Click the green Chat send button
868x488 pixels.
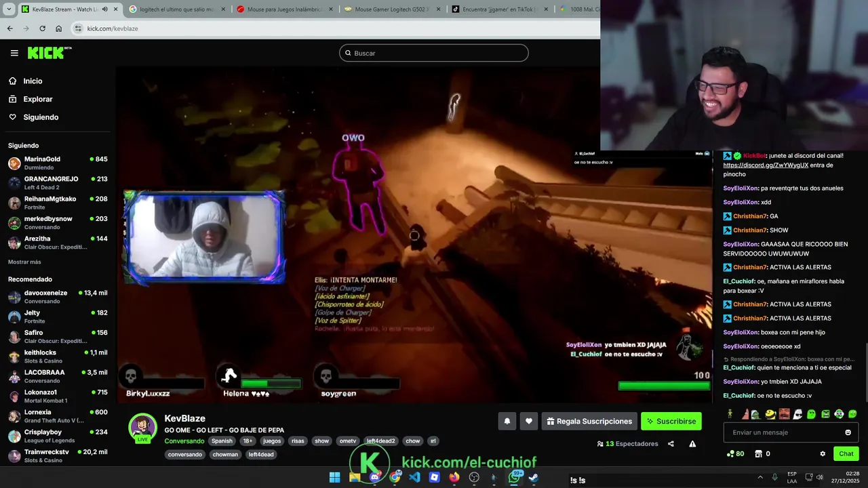[846, 453]
